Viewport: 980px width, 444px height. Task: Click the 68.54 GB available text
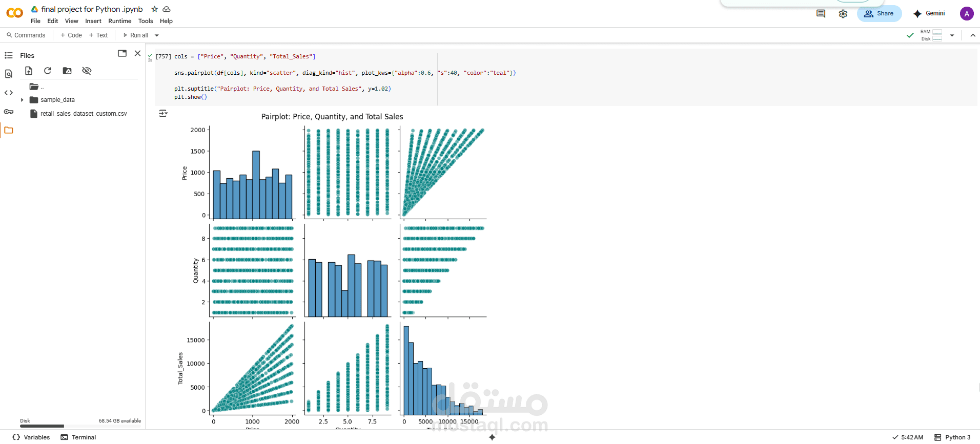point(120,421)
